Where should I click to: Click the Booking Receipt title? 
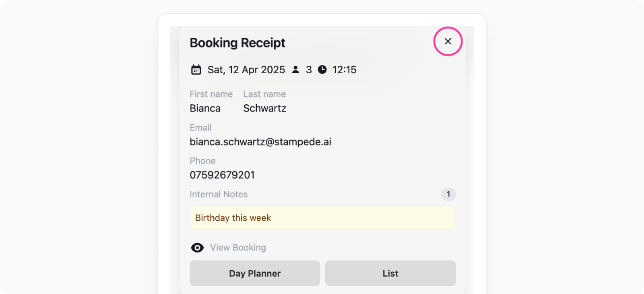(x=237, y=43)
